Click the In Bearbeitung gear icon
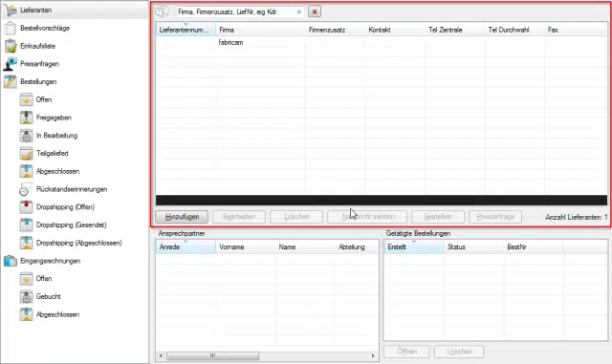Screen dimensions: 612x364 [x=26, y=136]
